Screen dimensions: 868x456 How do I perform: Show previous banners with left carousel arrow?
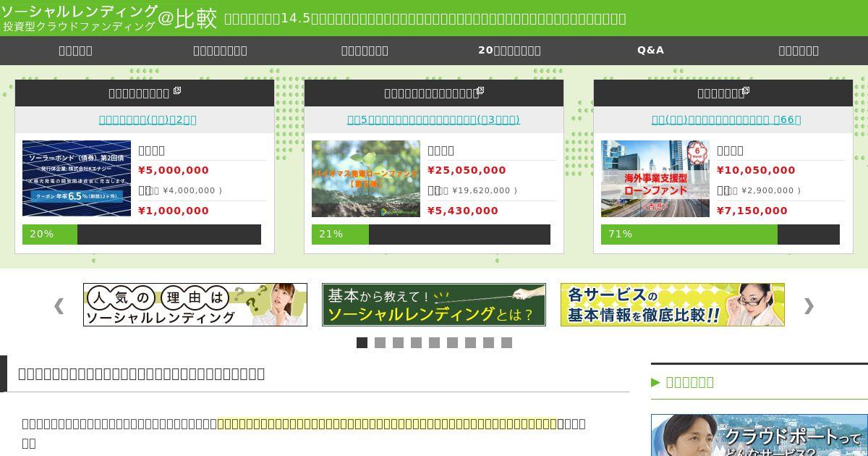click(x=59, y=305)
